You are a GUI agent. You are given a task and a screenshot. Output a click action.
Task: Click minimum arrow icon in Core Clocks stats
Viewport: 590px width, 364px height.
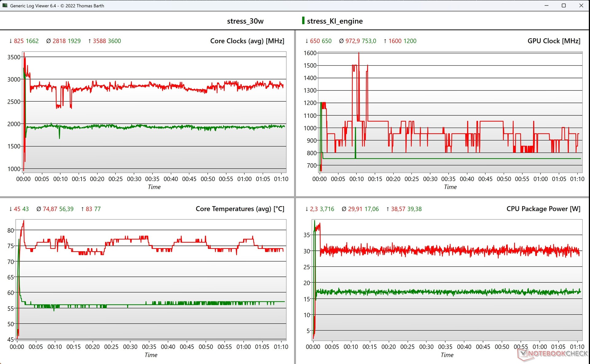[11, 41]
